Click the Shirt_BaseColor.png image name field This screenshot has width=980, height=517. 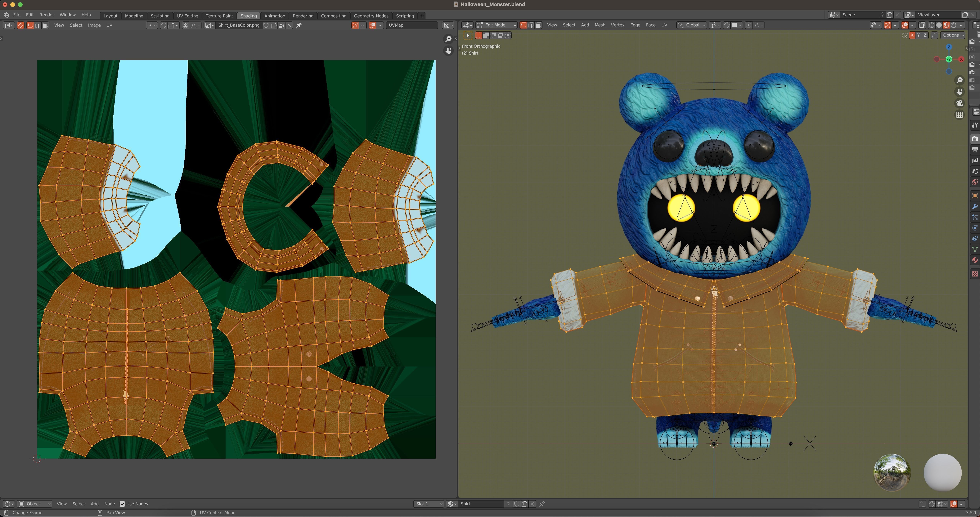click(x=239, y=25)
